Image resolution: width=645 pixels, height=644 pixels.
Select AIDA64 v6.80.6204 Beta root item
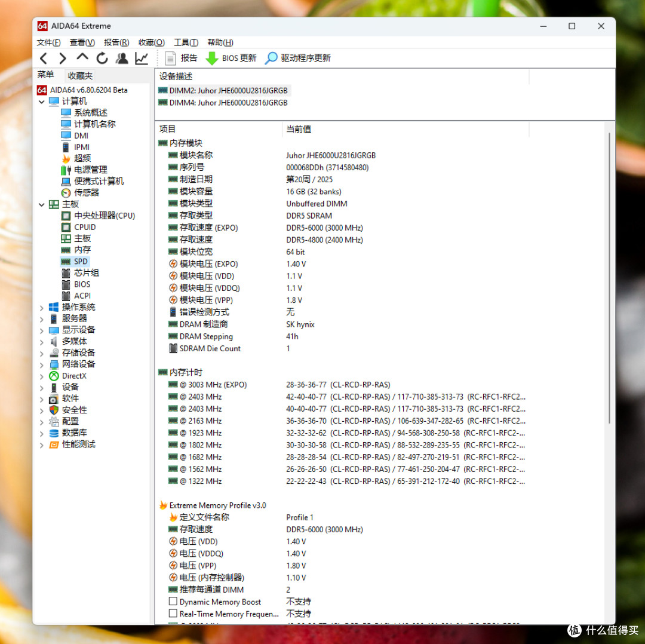point(82,90)
